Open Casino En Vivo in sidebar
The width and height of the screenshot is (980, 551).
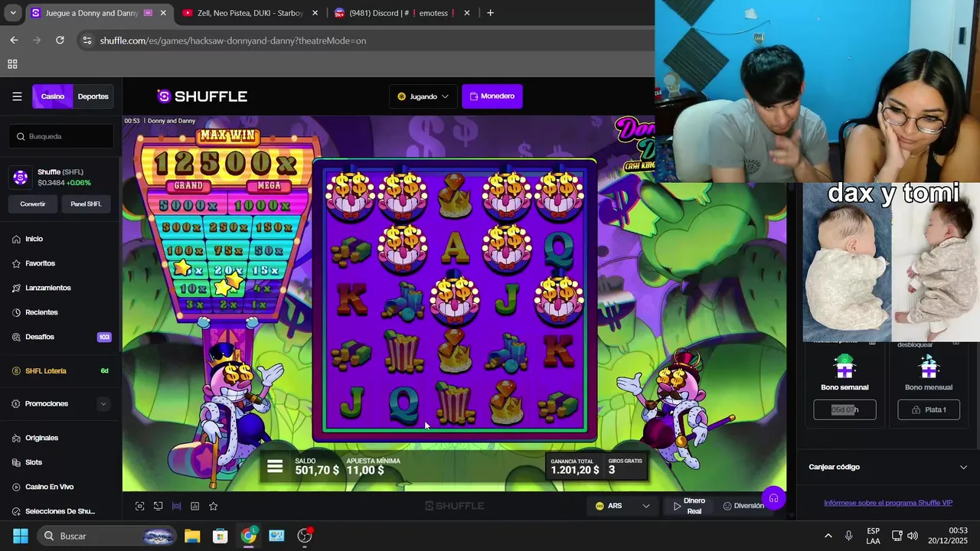pyautogui.click(x=49, y=487)
